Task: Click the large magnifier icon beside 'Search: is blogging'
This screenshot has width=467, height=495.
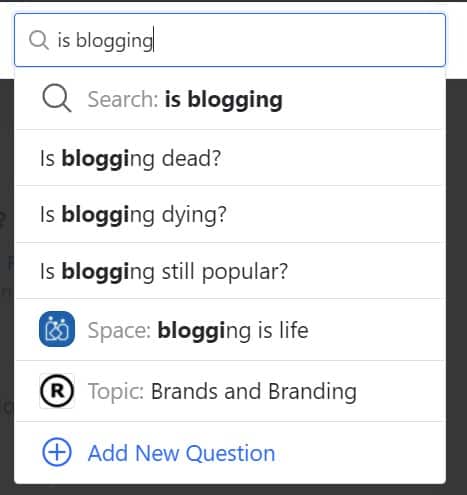Action: [x=57, y=99]
